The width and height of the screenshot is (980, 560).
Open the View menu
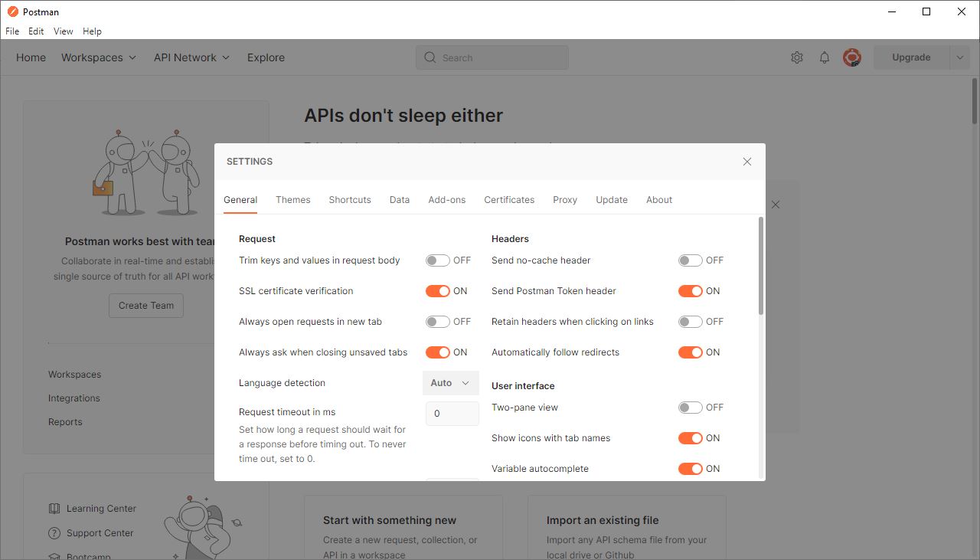[64, 31]
